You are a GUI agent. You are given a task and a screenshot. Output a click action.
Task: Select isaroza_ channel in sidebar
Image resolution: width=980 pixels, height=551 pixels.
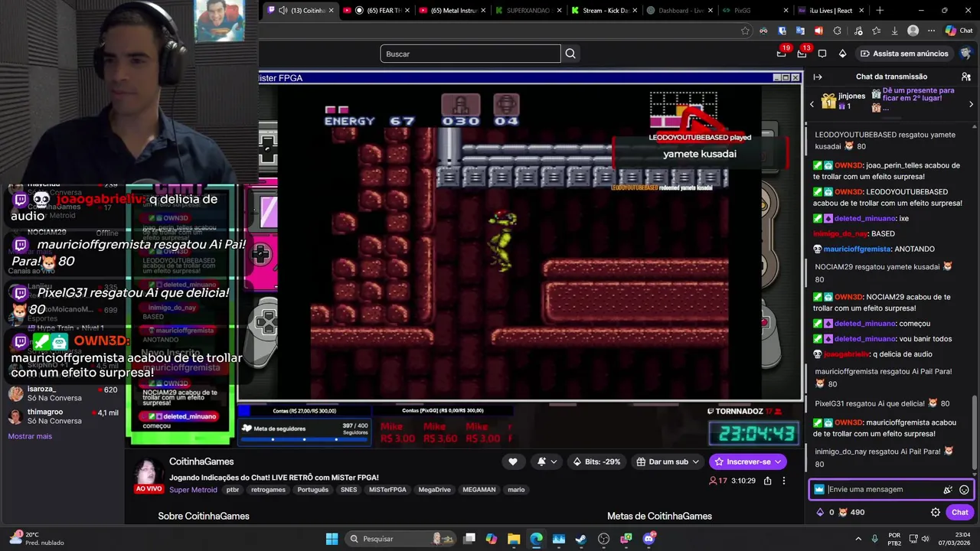(63, 393)
